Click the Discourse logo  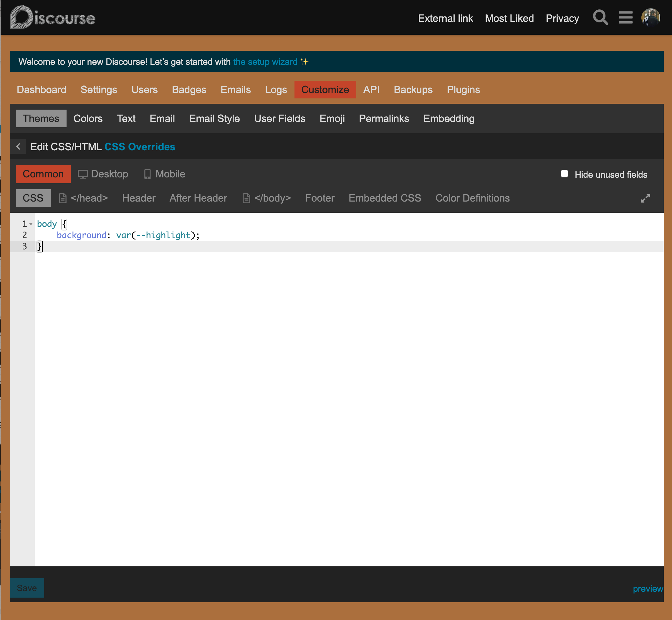(x=53, y=17)
